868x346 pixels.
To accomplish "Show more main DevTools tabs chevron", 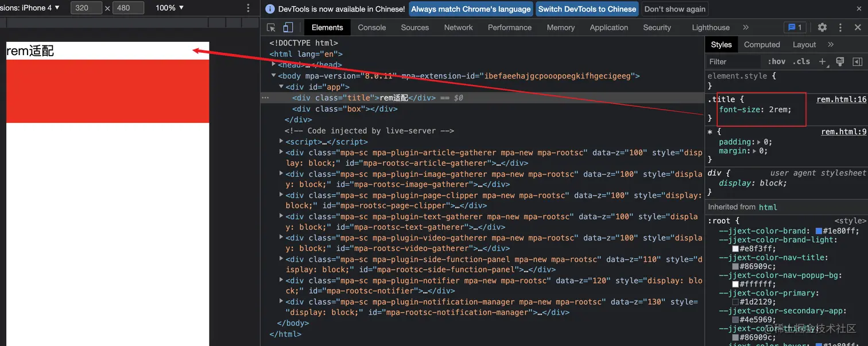I will [746, 28].
